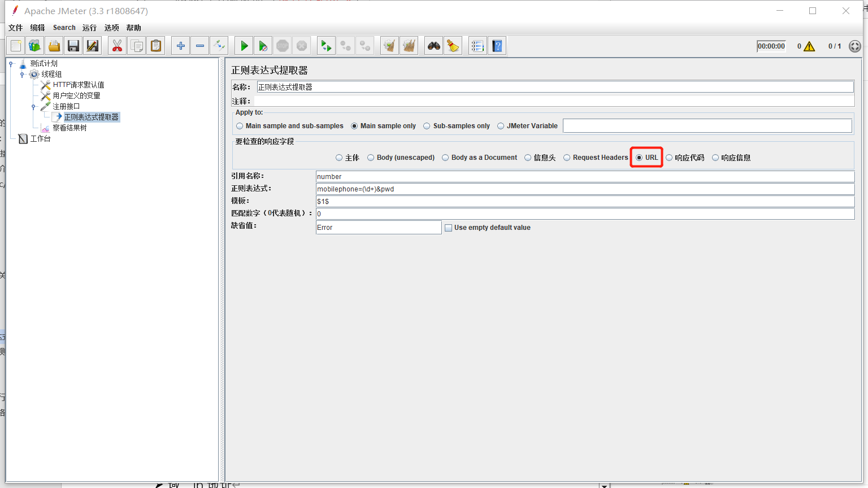Open the 运行 menu
This screenshot has height=488, width=868.
point(89,28)
